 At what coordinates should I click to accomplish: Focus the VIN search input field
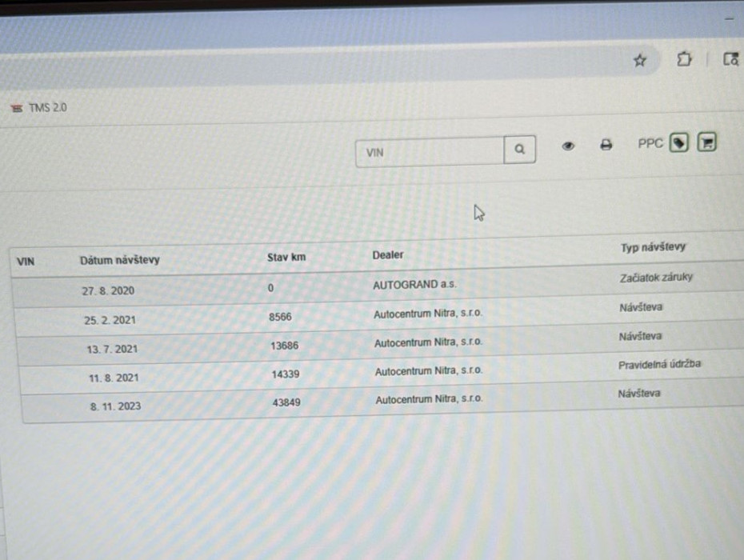coord(430,152)
